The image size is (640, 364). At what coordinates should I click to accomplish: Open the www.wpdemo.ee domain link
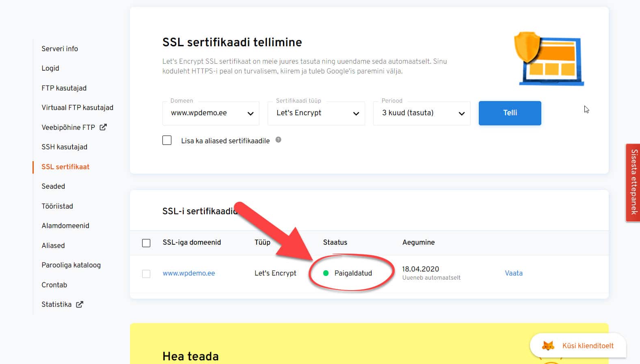point(189,273)
